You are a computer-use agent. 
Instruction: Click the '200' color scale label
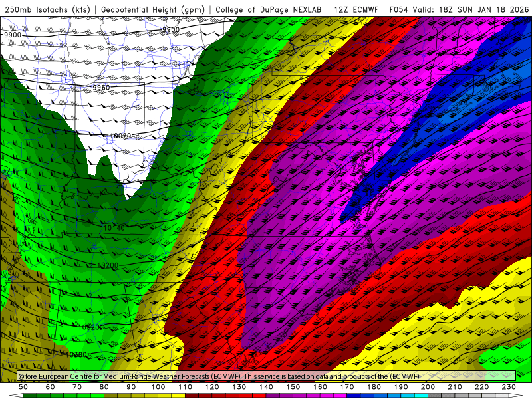tap(428, 387)
